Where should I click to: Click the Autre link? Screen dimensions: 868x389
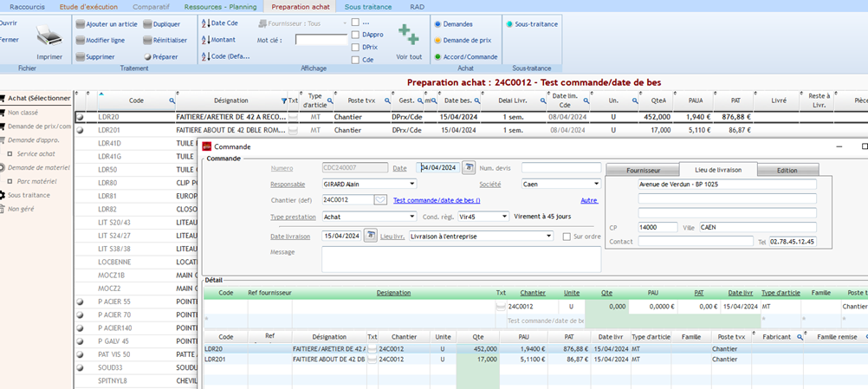589,200
